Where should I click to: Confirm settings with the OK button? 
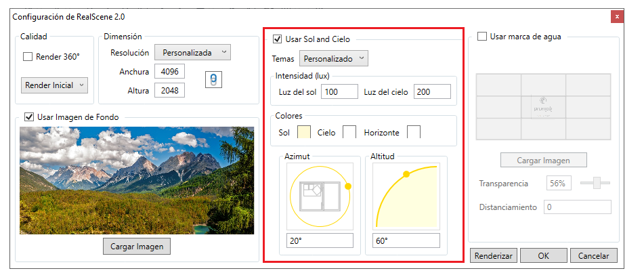tap(543, 256)
